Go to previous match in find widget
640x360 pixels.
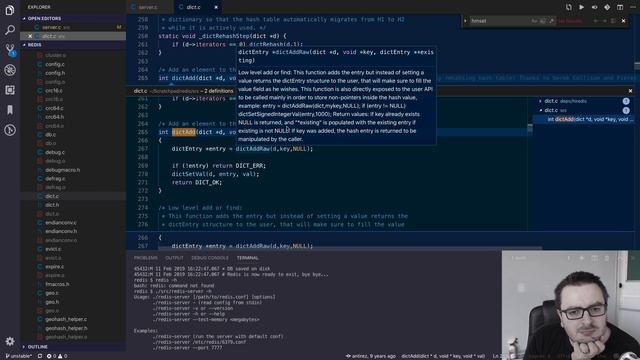(x=596, y=21)
